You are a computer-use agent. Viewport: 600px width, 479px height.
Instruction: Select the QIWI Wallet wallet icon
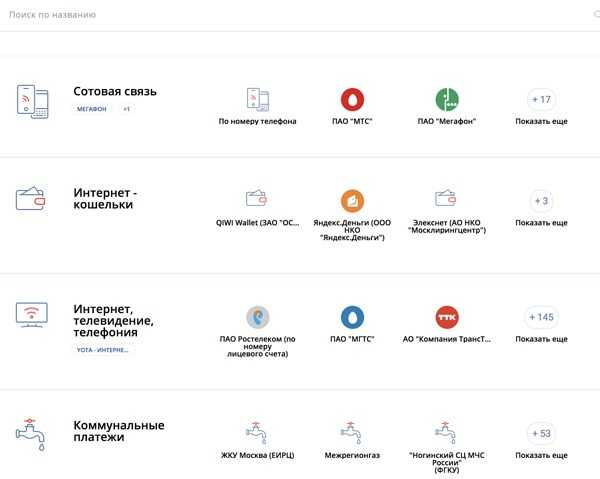coord(256,198)
